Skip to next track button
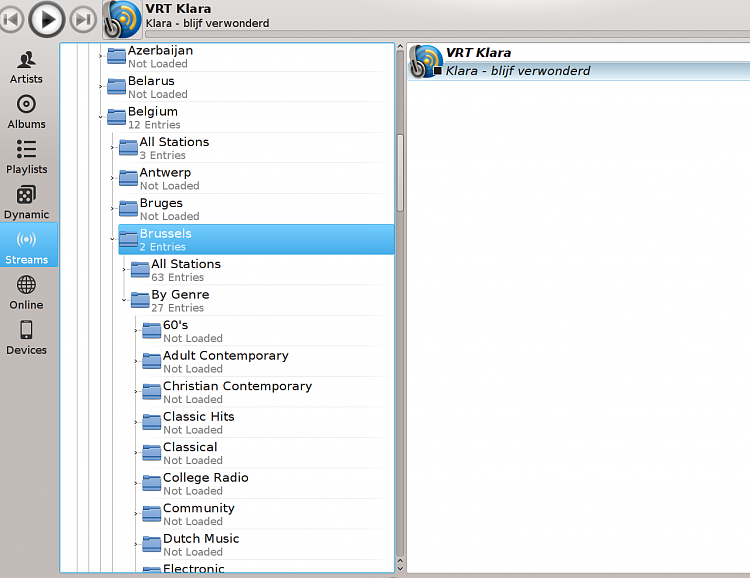This screenshot has height=578, width=750. pos(83,20)
